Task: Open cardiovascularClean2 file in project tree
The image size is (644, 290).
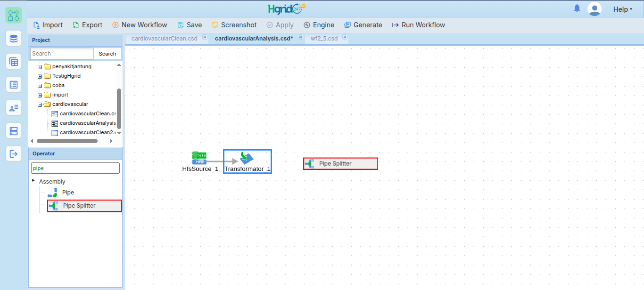Action: pos(83,133)
